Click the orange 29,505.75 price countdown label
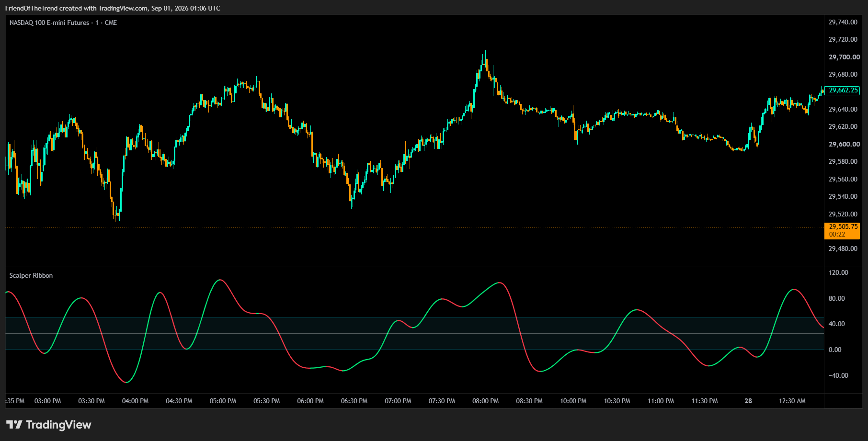The image size is (868, 441). (x=842, y=230)
